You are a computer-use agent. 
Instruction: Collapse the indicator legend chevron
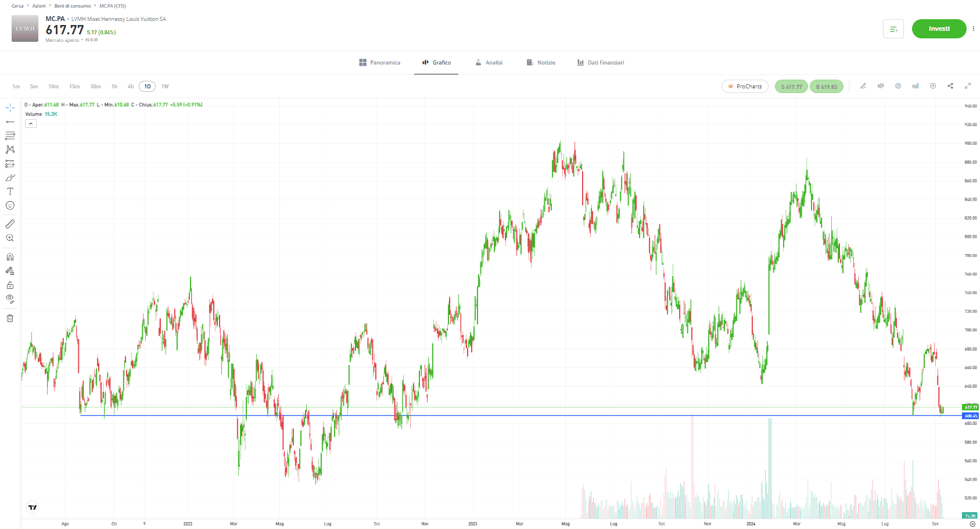point(31,123)
